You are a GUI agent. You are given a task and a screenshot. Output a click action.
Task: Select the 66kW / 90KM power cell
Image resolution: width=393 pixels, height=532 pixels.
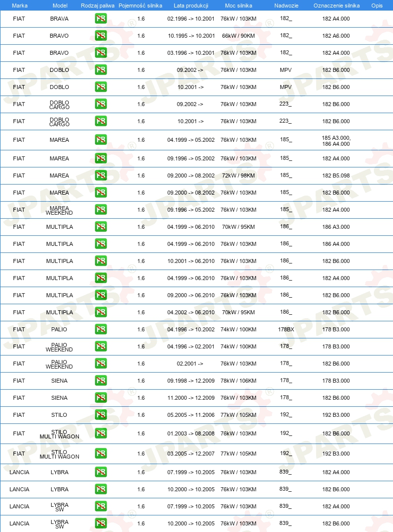tap(238, 36)
